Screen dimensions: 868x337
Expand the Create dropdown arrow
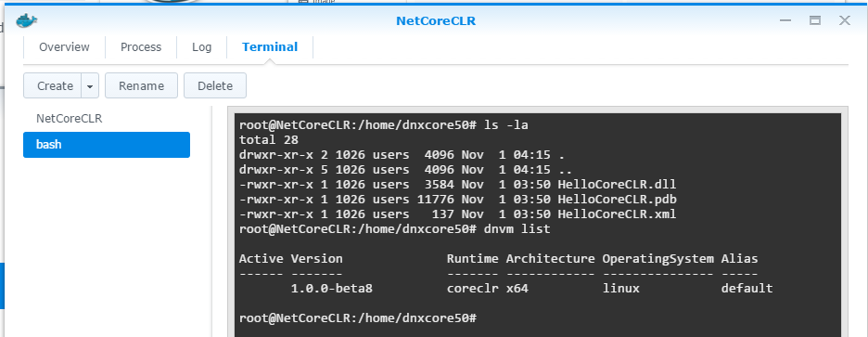pos(90,86)
